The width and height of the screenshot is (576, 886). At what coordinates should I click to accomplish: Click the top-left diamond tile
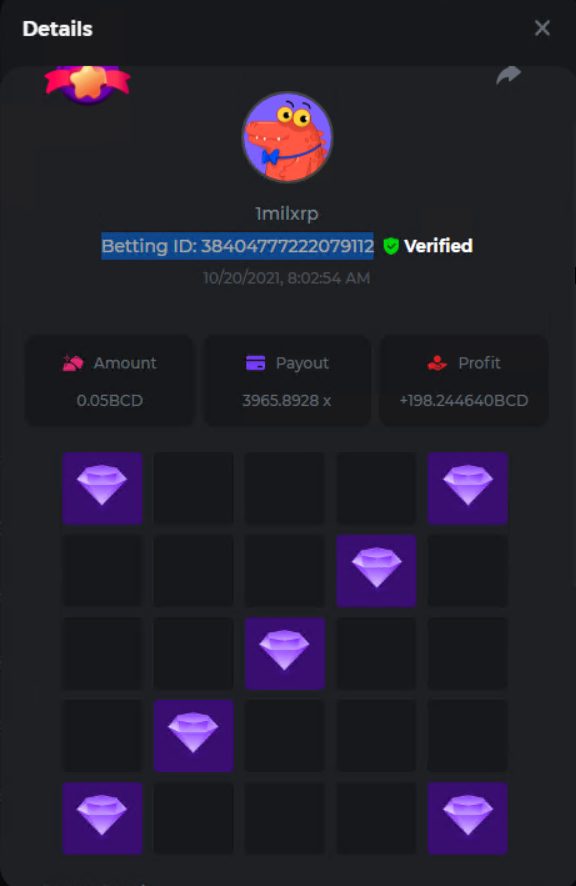(102, 488)
